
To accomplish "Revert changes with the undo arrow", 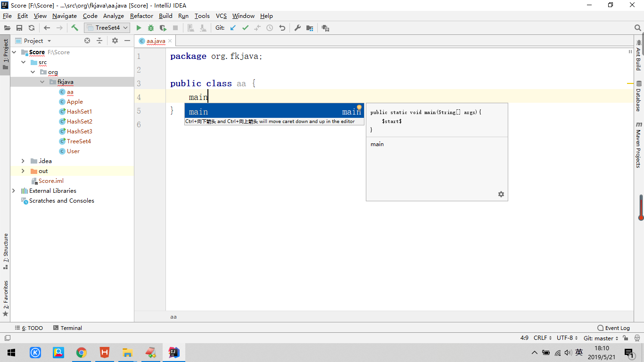I will pos(282,28).
